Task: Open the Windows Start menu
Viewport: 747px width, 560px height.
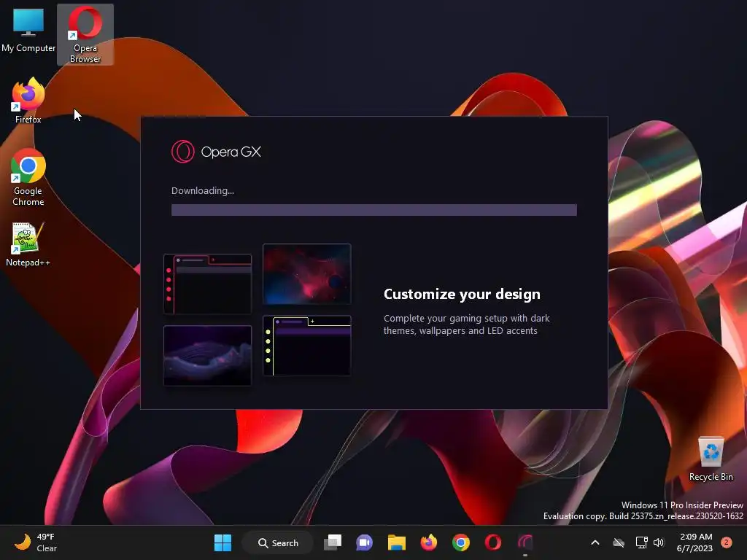Action: point(222,542)
